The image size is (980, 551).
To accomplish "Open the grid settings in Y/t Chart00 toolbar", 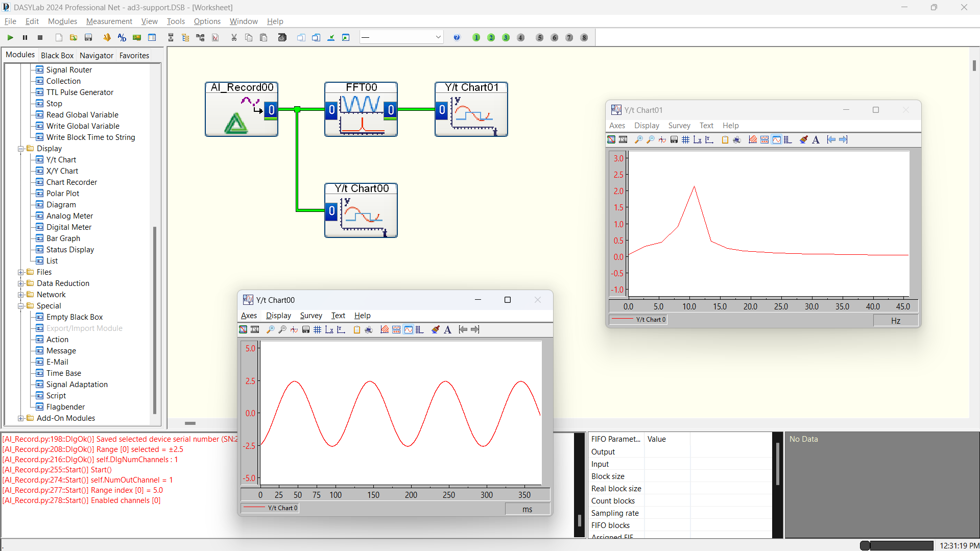I will coord(317,329).
